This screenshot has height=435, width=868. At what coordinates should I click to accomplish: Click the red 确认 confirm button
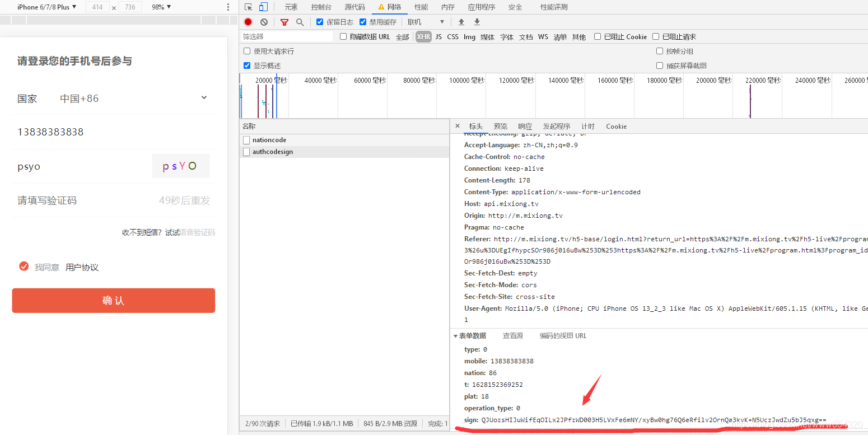[113, 301]
